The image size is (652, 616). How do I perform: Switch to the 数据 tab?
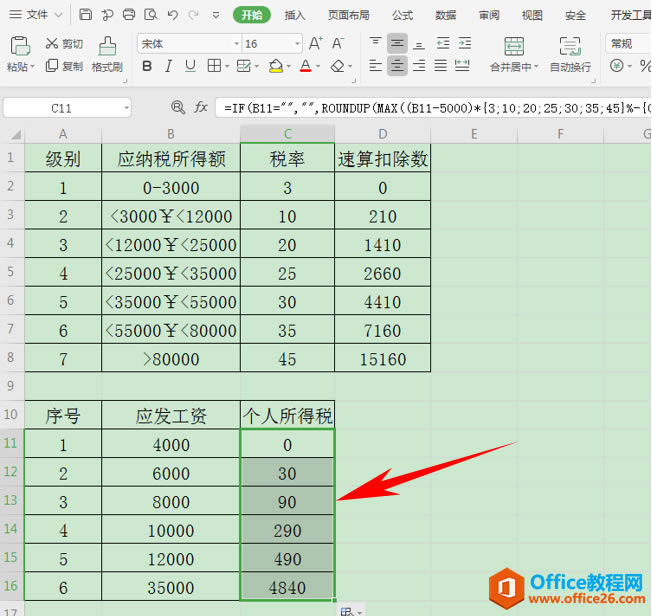click(x=446, y=15)
